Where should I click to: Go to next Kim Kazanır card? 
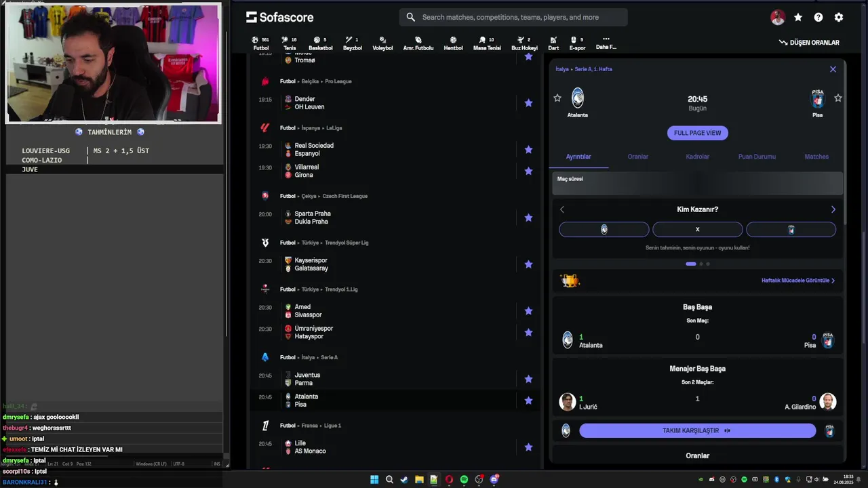(x=833, y=209)
